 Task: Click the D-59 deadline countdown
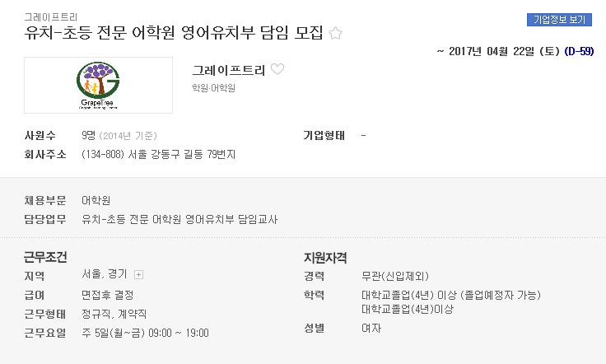tap(579, 51)
